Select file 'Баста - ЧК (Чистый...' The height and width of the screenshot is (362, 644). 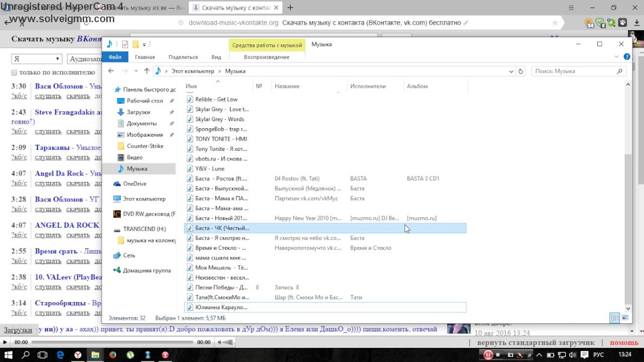coord(325,228)
